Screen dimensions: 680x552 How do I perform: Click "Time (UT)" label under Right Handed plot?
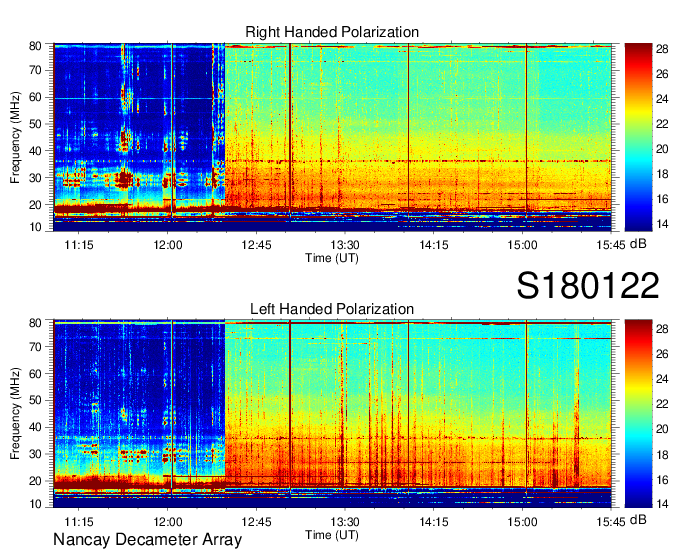point(332,258)
